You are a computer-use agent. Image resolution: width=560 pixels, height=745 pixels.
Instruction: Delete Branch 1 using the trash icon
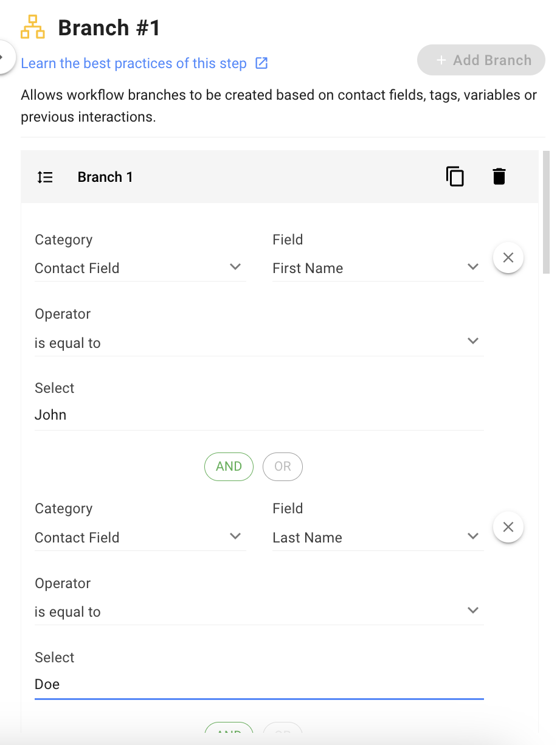[x=499, y=176]
